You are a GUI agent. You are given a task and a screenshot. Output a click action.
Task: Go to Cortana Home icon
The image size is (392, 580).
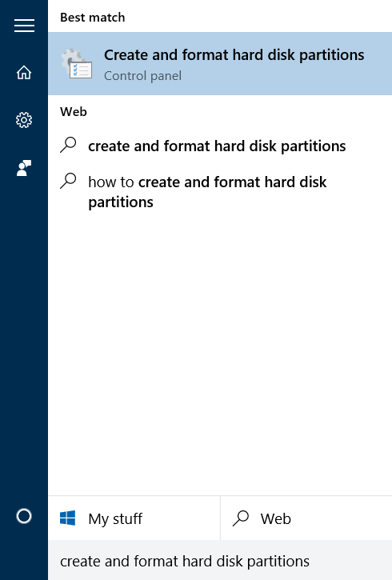click(24, 72)
